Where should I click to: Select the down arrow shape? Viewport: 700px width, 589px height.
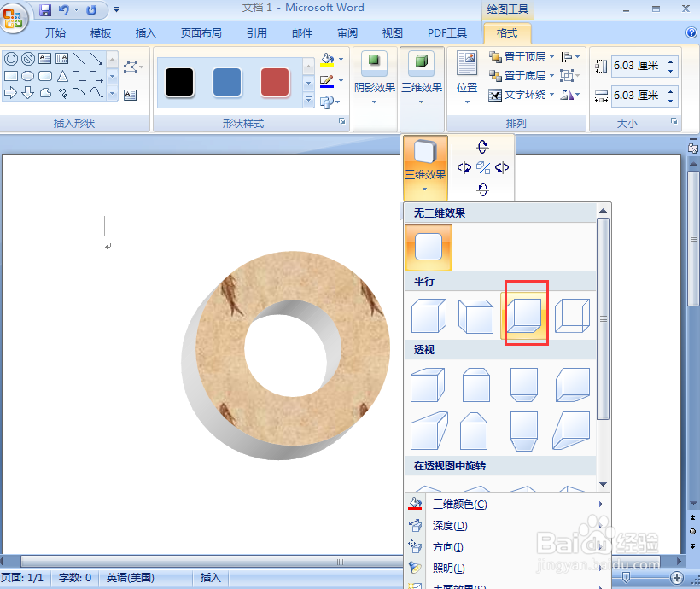[x=28, y=93]
